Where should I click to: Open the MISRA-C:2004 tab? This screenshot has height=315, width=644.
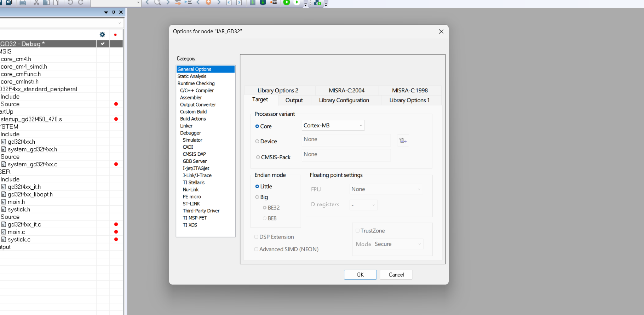[346, 91]
